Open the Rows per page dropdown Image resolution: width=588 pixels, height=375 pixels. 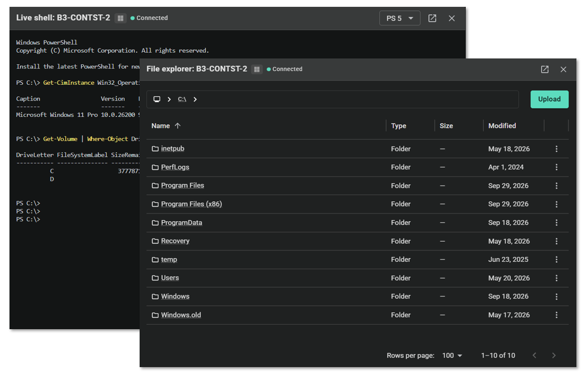click(x=452, y=356)
